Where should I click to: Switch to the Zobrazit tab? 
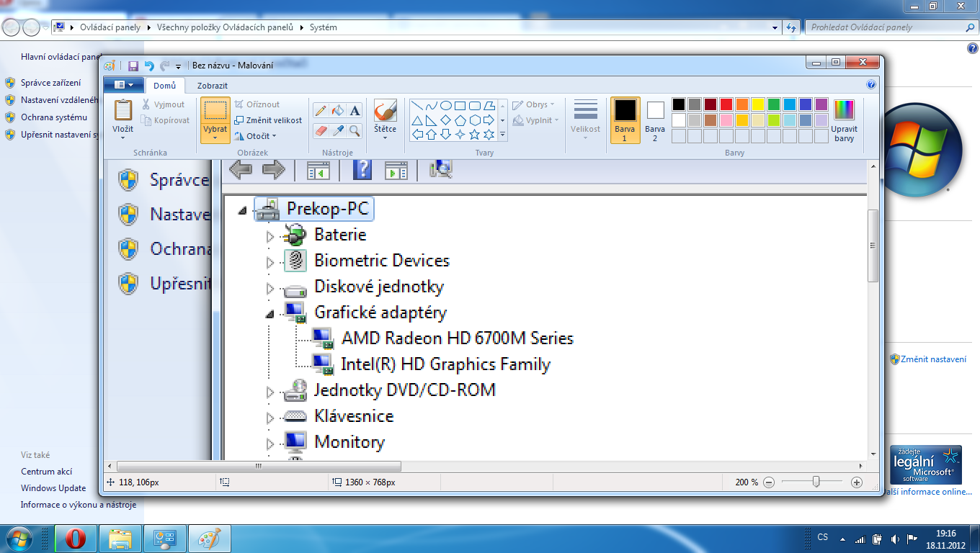(213, 86)
